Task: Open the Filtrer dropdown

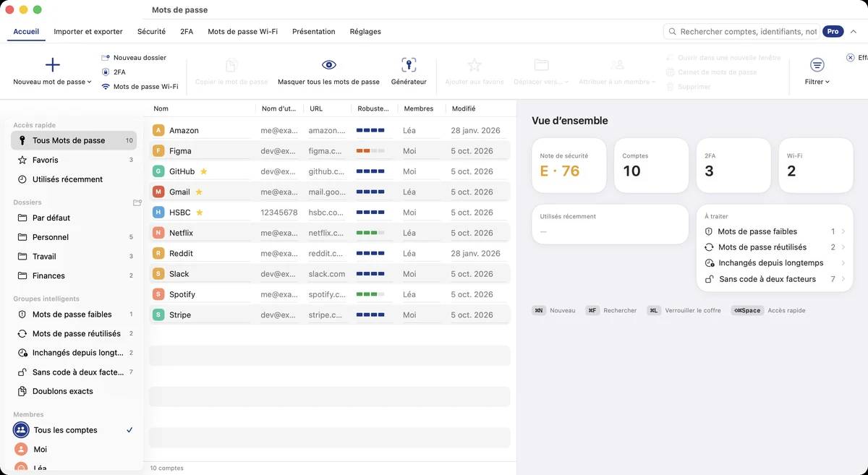Action: (817, 72)
